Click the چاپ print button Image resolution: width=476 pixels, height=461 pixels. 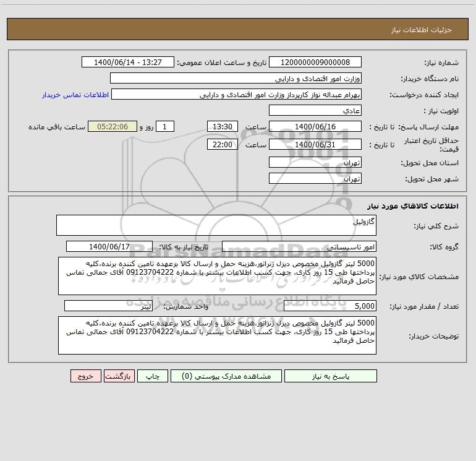(153, 376)
